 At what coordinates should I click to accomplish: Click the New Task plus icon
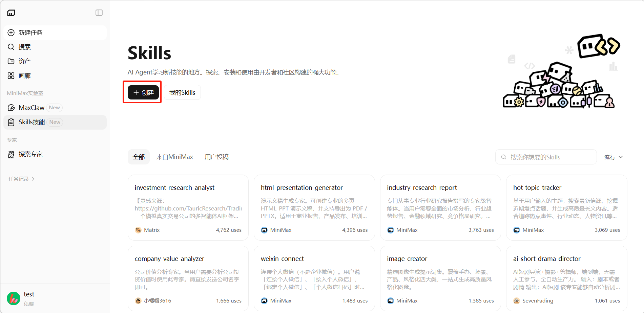[11, 32]
